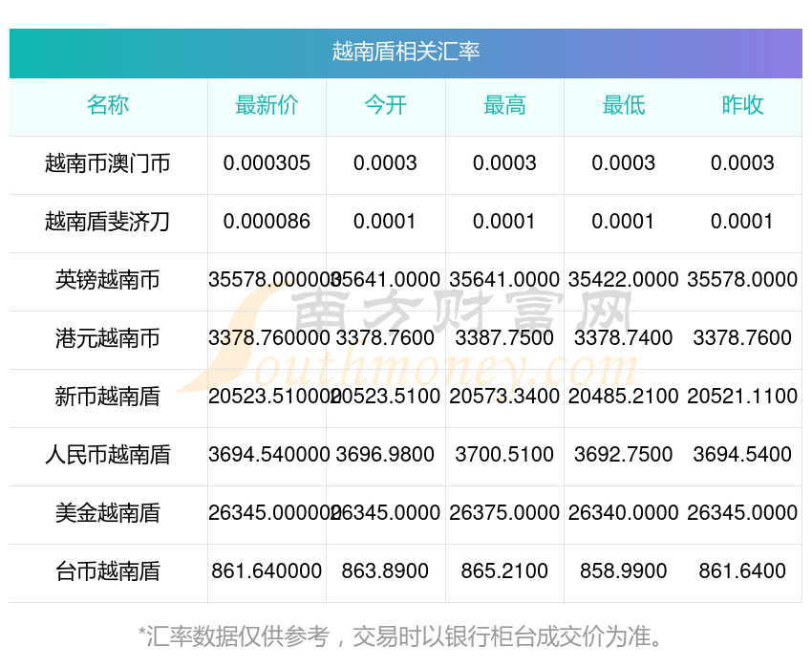Screen dimensions: 812x667
Task: Click the 港元越南币 high value 3387.7500
Action: click(x=504, y=338)
